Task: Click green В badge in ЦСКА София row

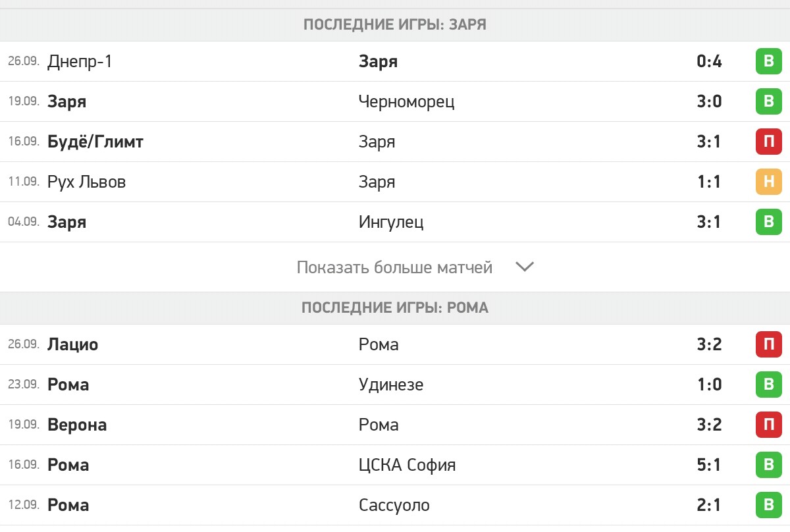Action: 768,465
